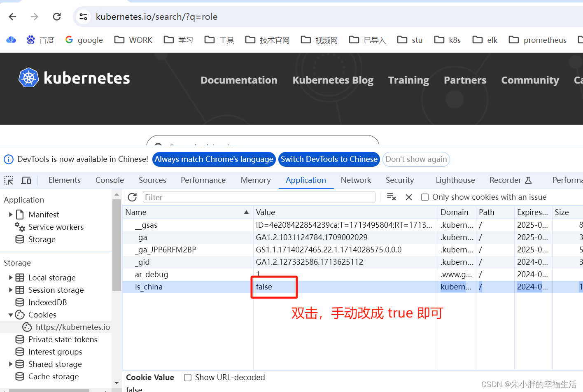This screenshot has width=583, height=392.
Task: Click the Kubernetes wheel logo
Action: (x=29, y=77)
